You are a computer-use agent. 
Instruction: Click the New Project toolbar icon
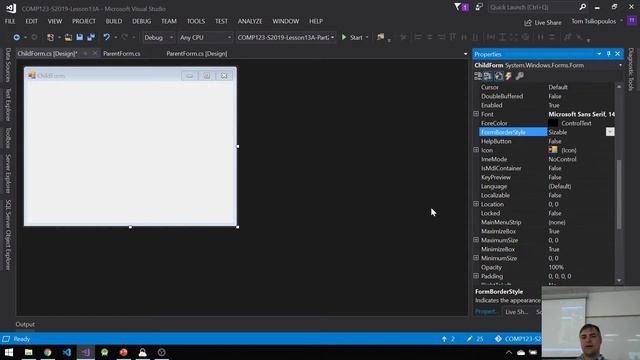[x=51, y=37]
